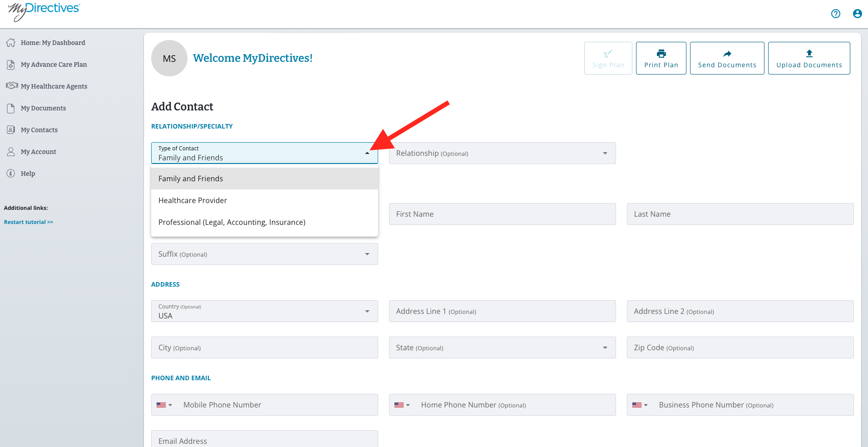
Task: Select Family and Friends option
Action: click(x=265, y=179)
